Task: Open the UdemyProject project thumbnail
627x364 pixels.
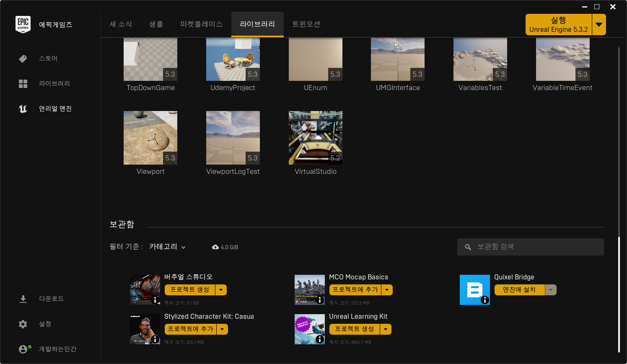Action: (x=233, y=59)
